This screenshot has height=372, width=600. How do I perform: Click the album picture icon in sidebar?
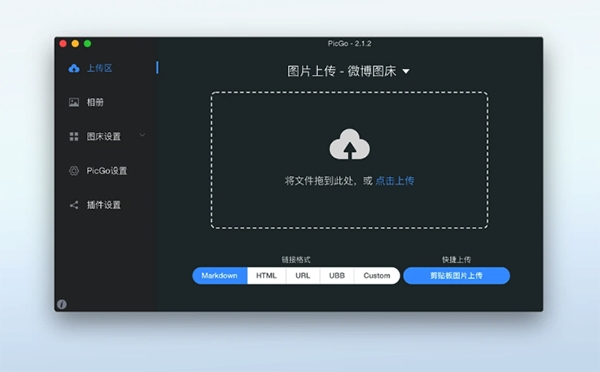(x=74, y=102)
